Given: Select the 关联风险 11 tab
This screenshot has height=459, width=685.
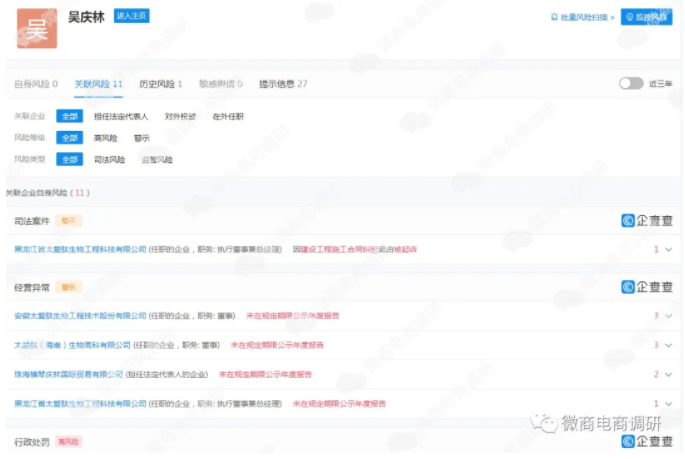Looking at the screenshot, I should 98,84.
